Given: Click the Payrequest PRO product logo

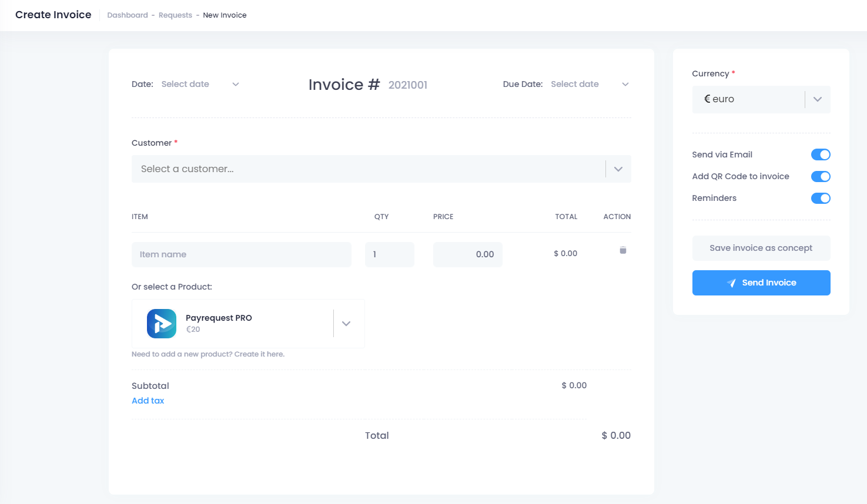Looking at the screenshot, I should pyautogui.click(x=162, y=324).
